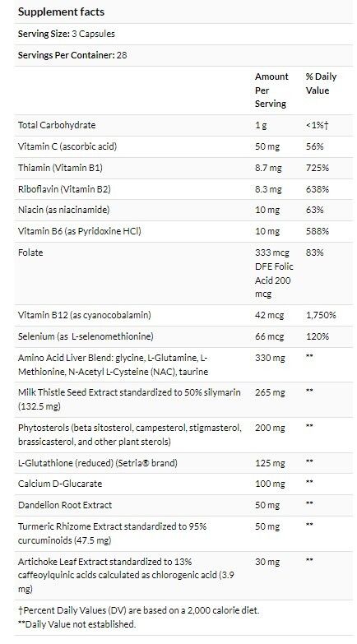Image resolution: width=357 pixels, height=644 pixels.
Task: Select the Selenium (as L-selenomethionine) row
Action: point(183,336)
